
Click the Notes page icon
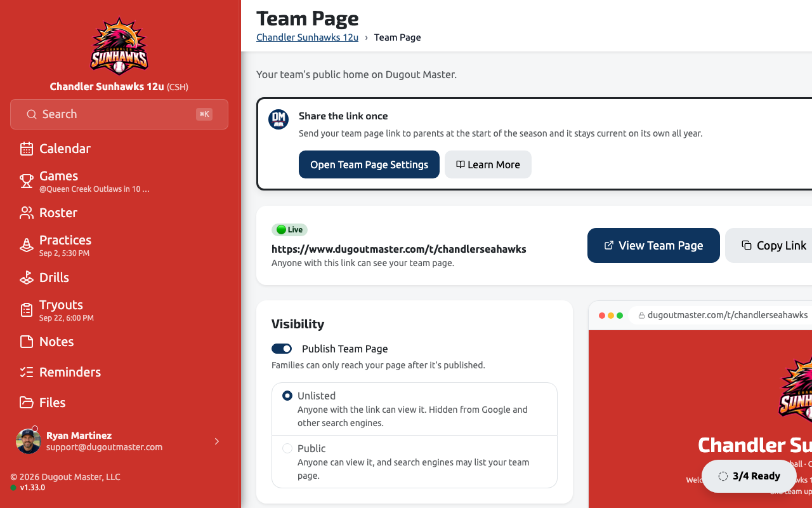click(x=27, y=342)
